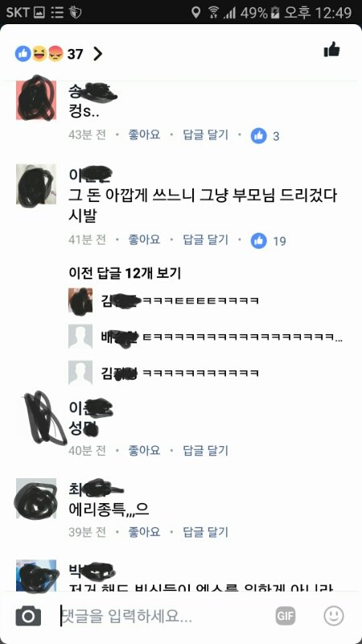Like the 컹s.. comment via 좋아요
The image size is (362, 644).
point(144,135)
